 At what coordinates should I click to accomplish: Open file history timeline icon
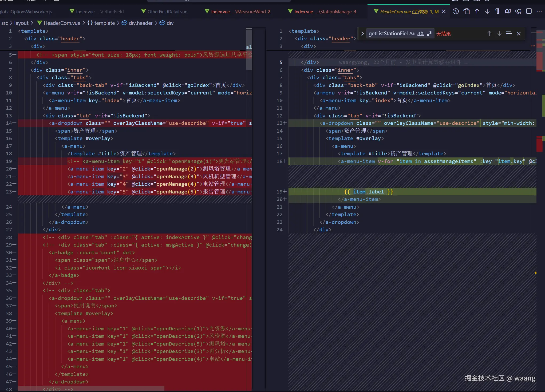[456, 11]
